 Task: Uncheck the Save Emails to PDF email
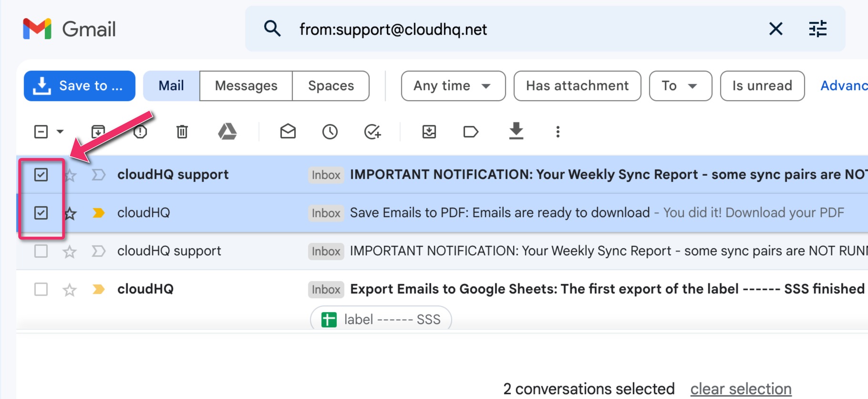tap(41, 213)
